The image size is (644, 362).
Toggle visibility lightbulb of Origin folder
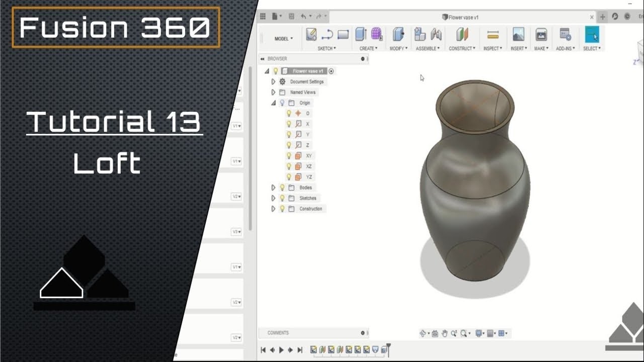pyautogui.click(x=282, y=103)
